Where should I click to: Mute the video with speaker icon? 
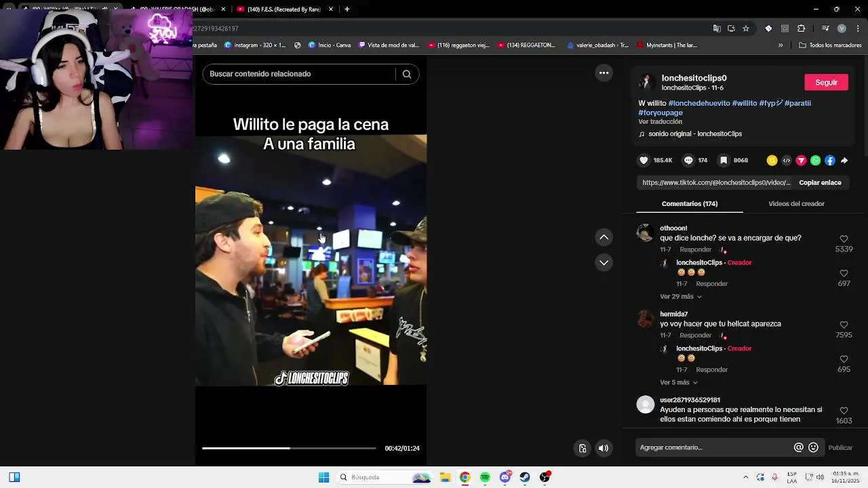[604, 448]
